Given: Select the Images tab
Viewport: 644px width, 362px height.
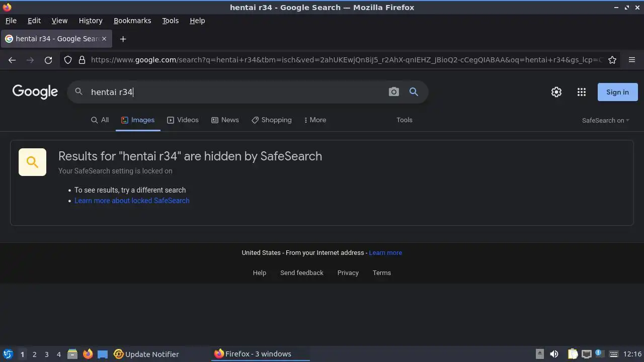Looking at the screenshot, I should pos(138,120).
